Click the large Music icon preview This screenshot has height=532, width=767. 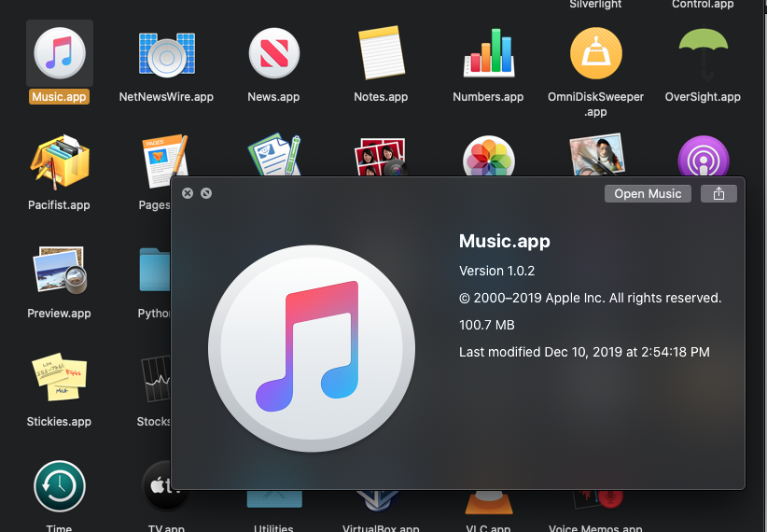pyautogui.click(x=312, y=348)
